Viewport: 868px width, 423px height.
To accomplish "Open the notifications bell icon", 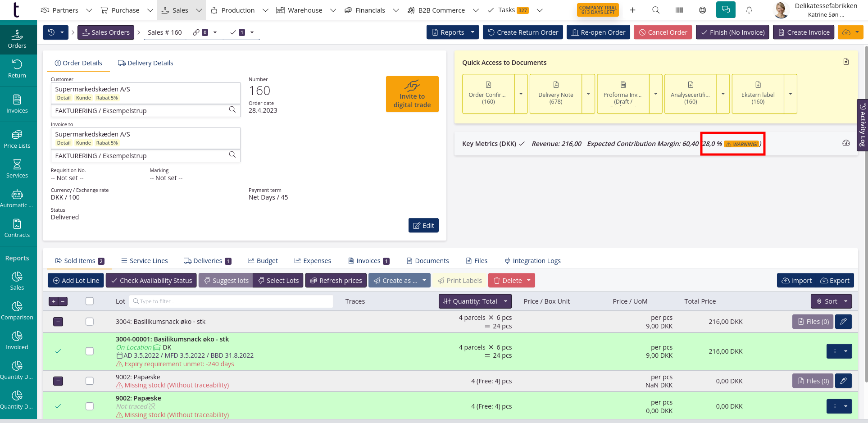I will click(x=749, y=10).
